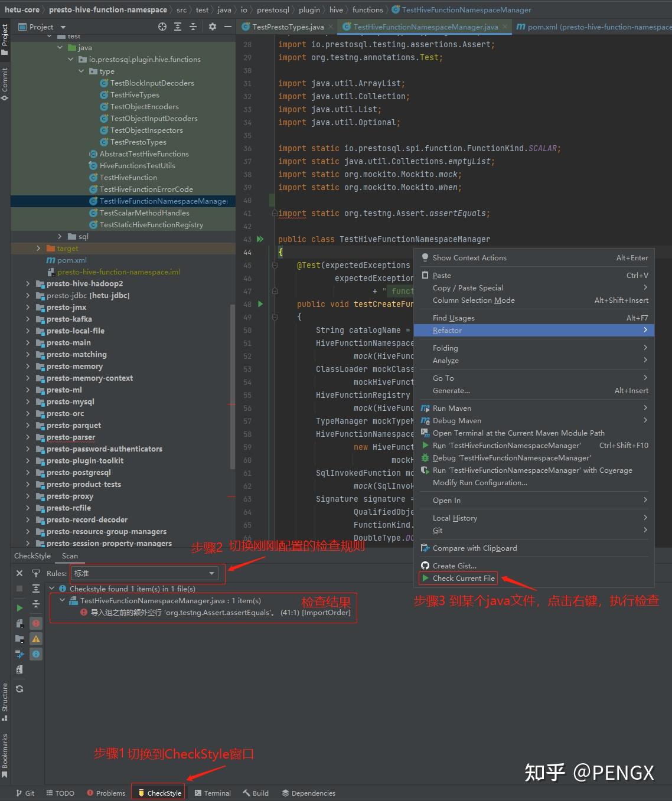Toggle autoscroll to source icon in CheckStyle panel
Viewport: 672px width, 801px height.
pyautogui.click(x=36, y=573)
